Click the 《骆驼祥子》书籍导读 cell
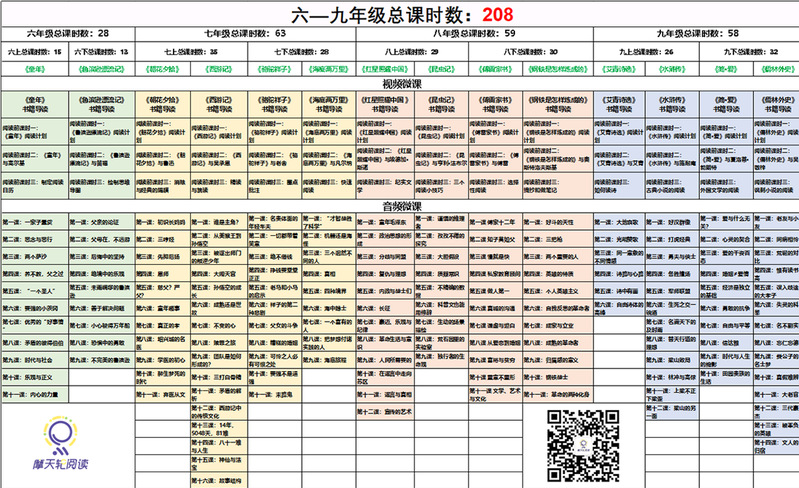 275,104
